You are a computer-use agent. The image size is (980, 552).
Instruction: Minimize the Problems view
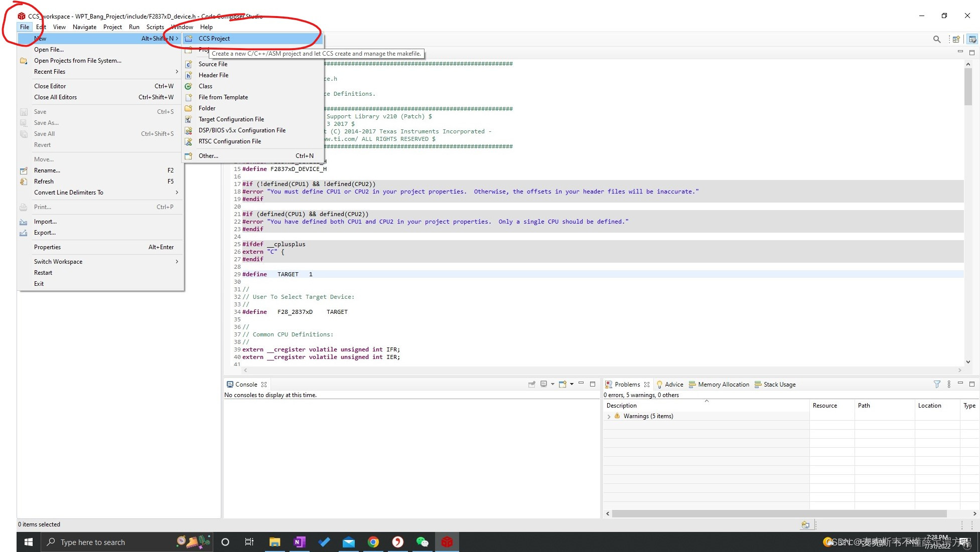[x=960, y=384]
